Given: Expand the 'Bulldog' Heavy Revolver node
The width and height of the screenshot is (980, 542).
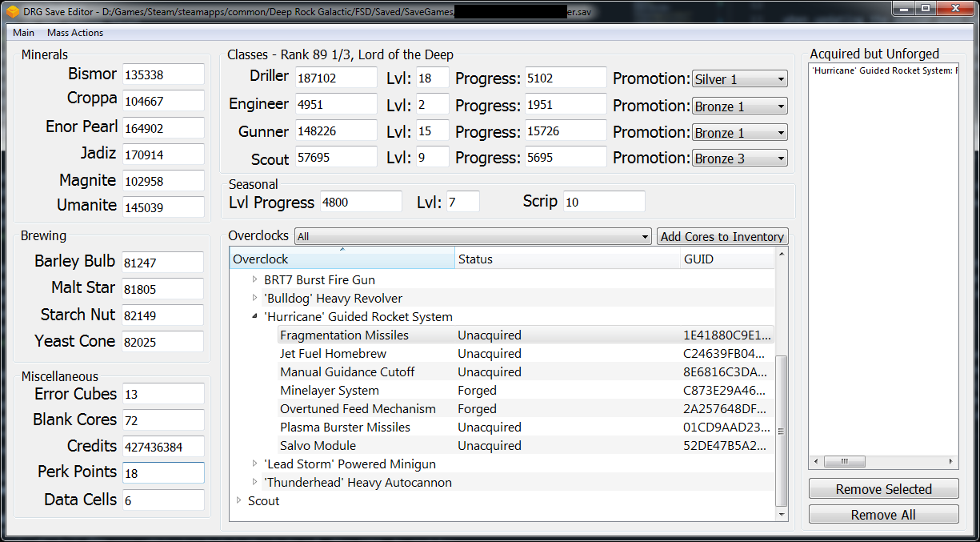Looking at the screenshot, I should (x=255, y=298).
